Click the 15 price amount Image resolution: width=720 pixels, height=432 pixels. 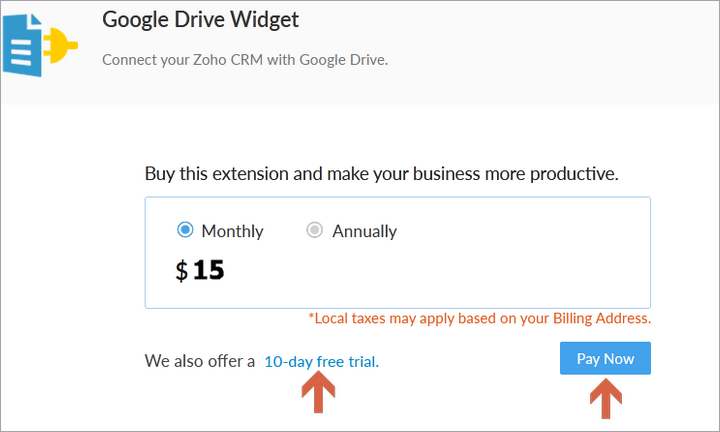tap(208, 269)
